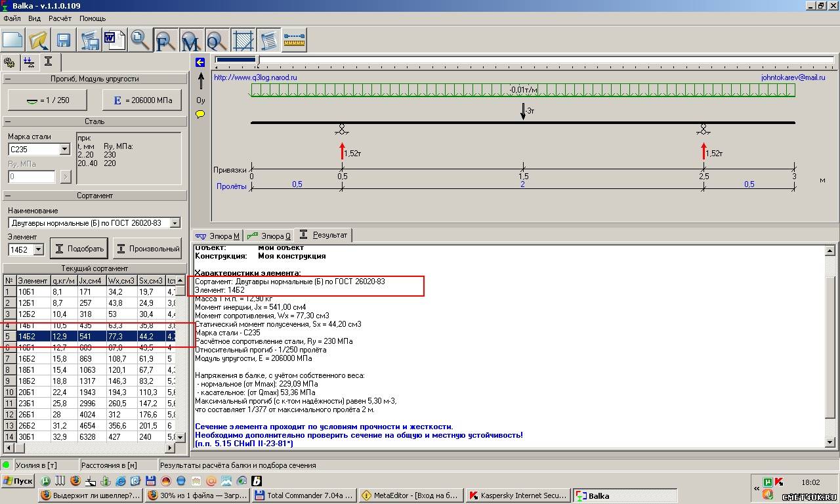This screenshot has width=840, height=504.
Task: Click the Подобрать button
Action: click(79, 249)
